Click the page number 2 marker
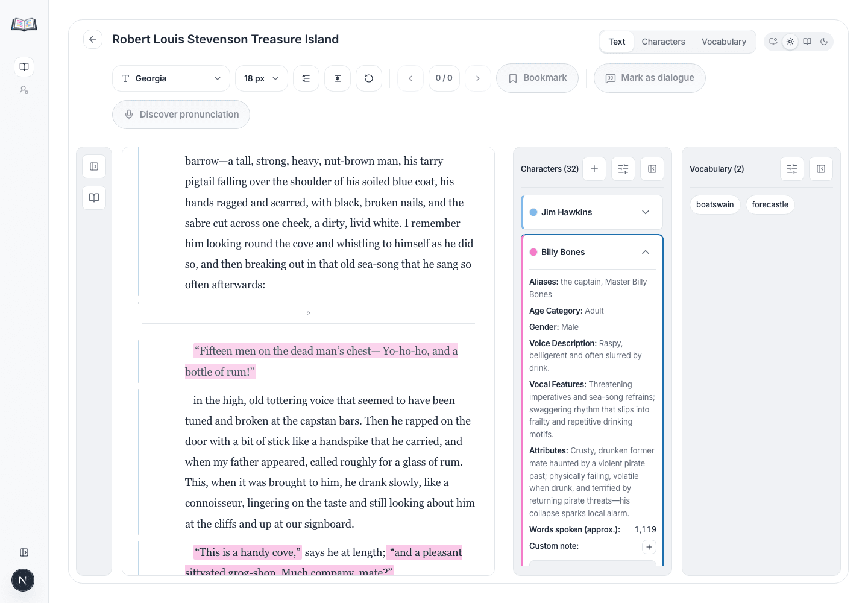The width and height of the screenshot is (868, 603). coord(308,314)
